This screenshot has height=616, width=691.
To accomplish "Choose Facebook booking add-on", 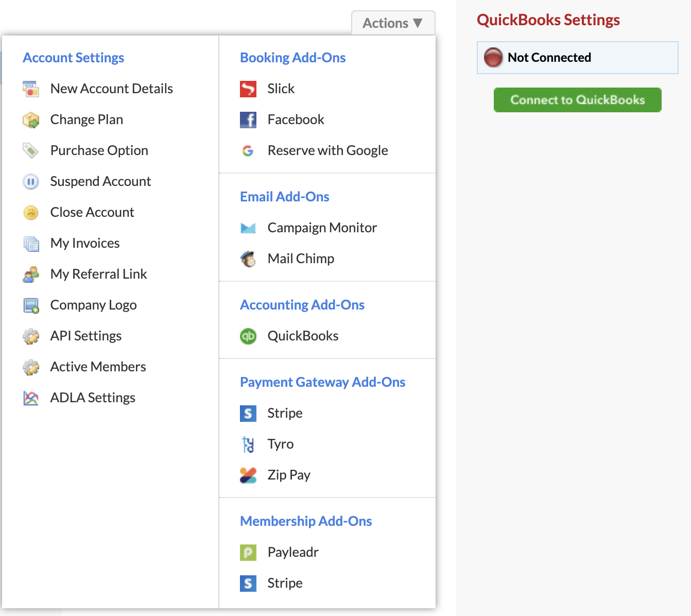I will click(296, 119).
